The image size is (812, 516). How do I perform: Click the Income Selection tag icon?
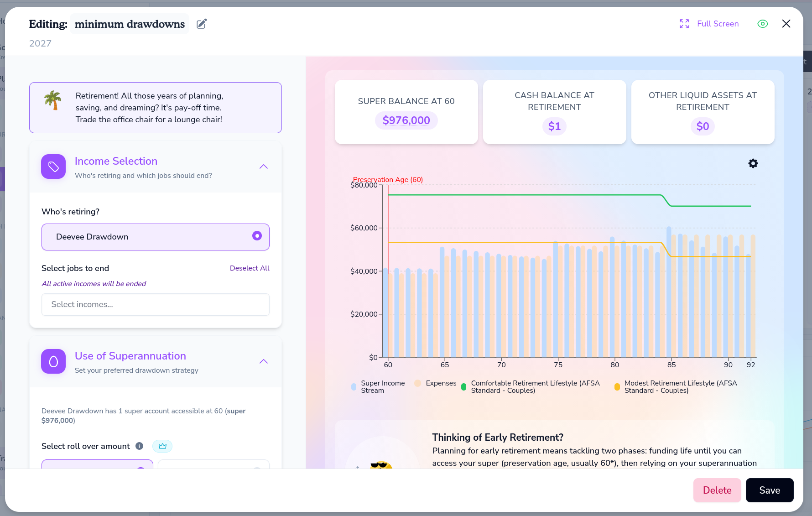pyautogui.click(x=53, y=167)
